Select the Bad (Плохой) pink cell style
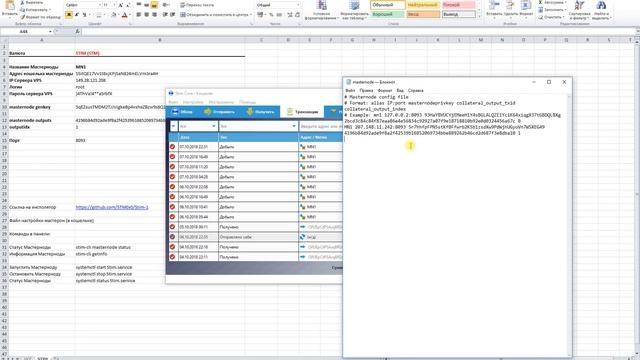Screen dimensions: 640x360 tap(459, 5)
